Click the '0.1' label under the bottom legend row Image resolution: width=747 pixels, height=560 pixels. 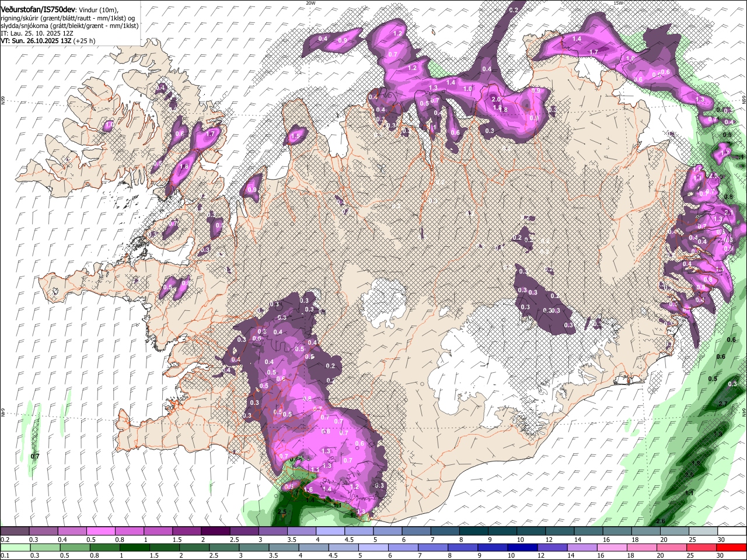click(x=5, y=555)
